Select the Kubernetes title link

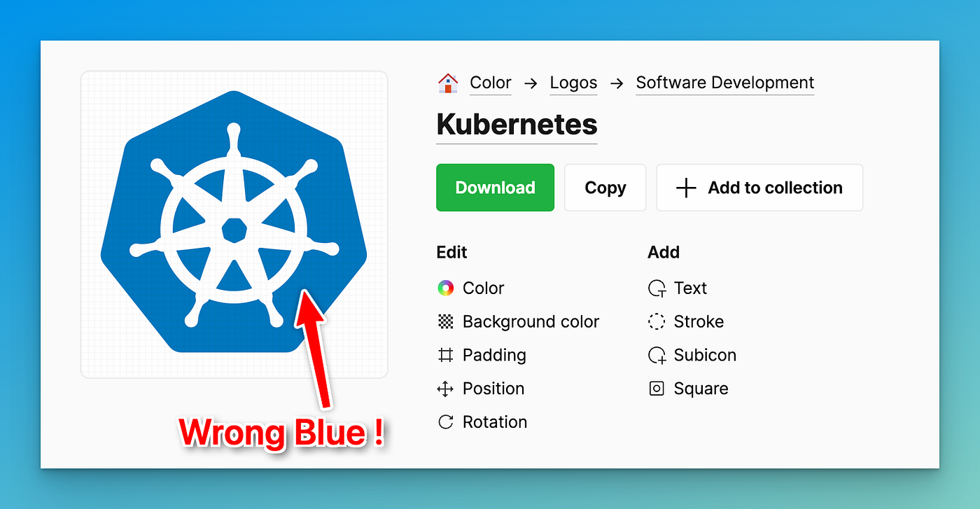tap(516, 126)
